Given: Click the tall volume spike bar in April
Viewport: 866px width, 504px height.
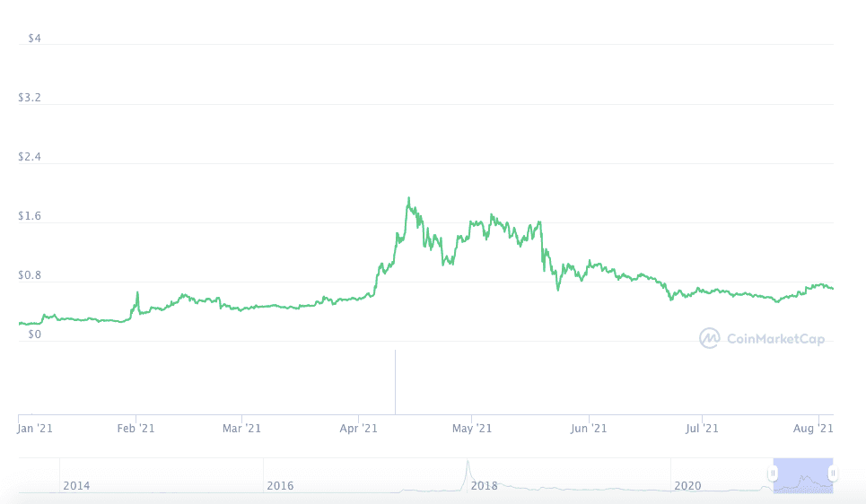Looking at the screenshot, I should point(395,382).
